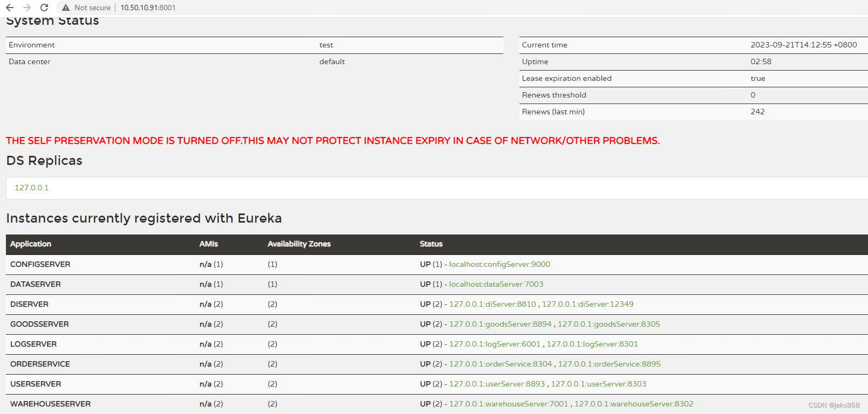Click the Renews threshold value 0
Screen dimensions: 868x414
point(753,95)
